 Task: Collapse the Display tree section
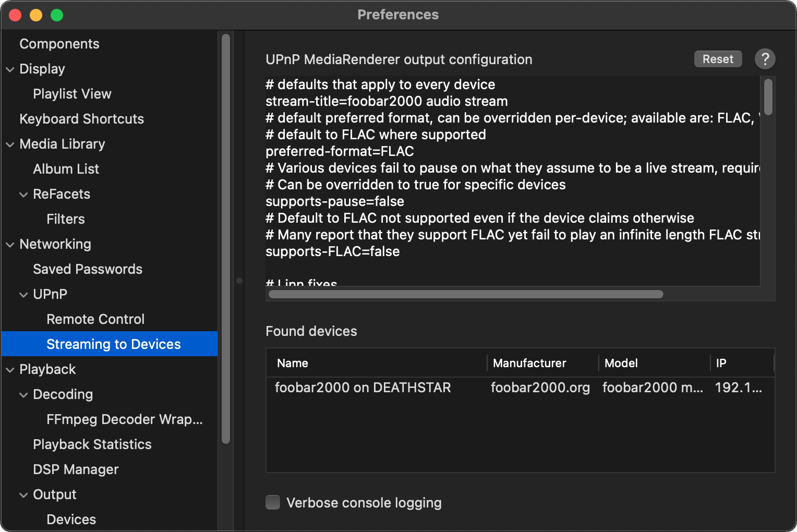coord(10,69)
